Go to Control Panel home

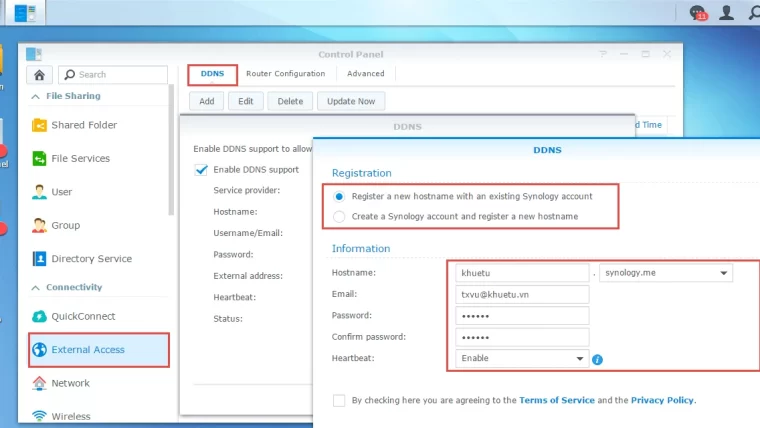point(39,75)
